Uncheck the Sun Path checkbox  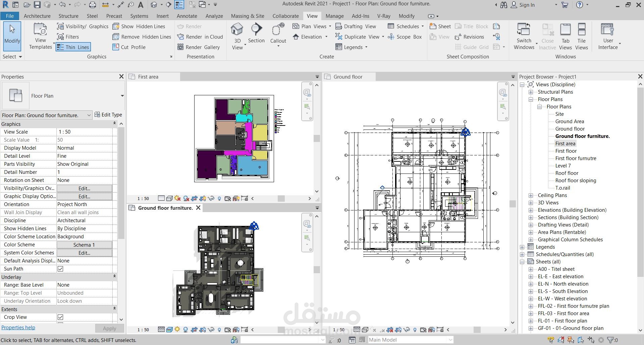point(60,269)
